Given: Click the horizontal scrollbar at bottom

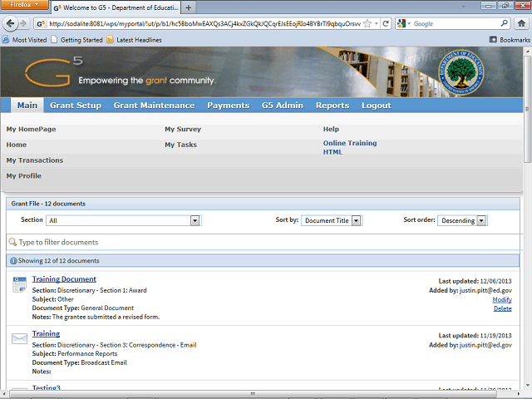Looking at the screenshot, I should coord(253,394).
